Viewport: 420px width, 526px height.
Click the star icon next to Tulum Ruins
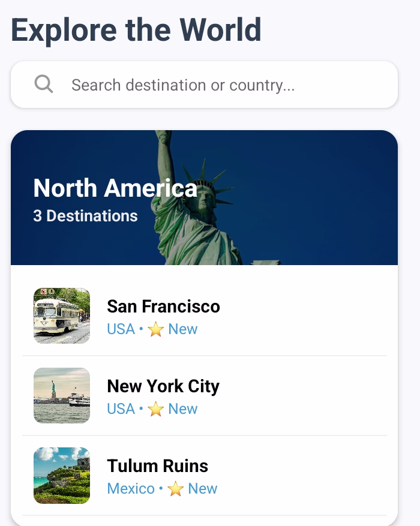(176, 488)
